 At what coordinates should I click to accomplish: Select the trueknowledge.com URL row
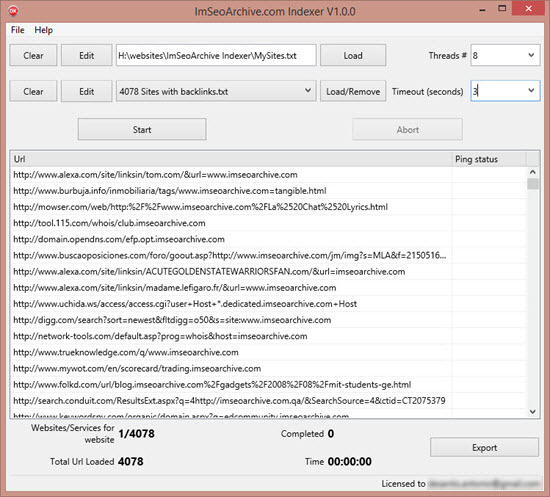268,352
